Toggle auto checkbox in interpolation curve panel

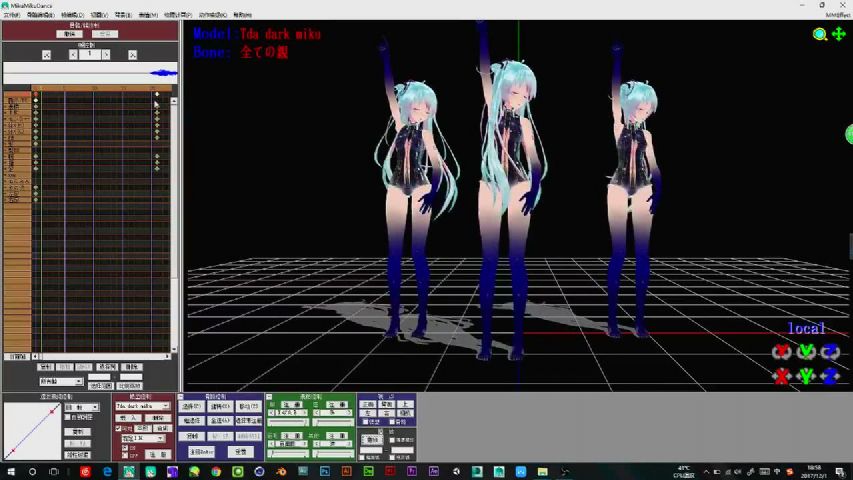[67, 417]
